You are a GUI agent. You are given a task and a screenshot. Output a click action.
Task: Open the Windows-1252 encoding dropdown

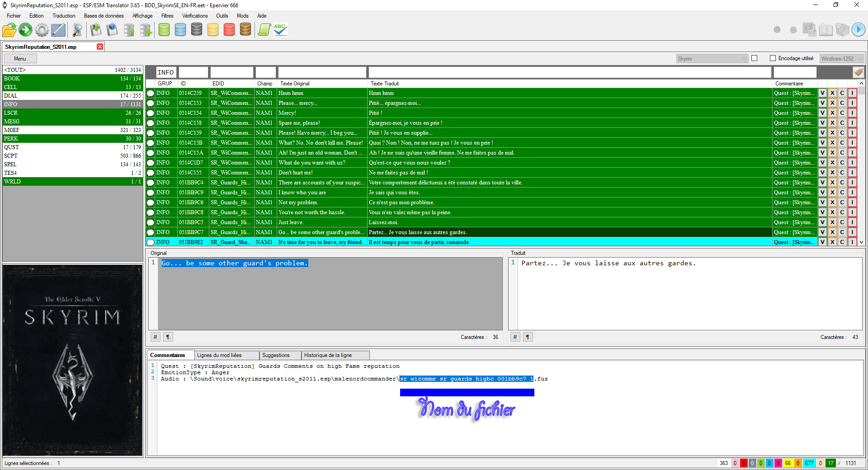click(842, 59)
